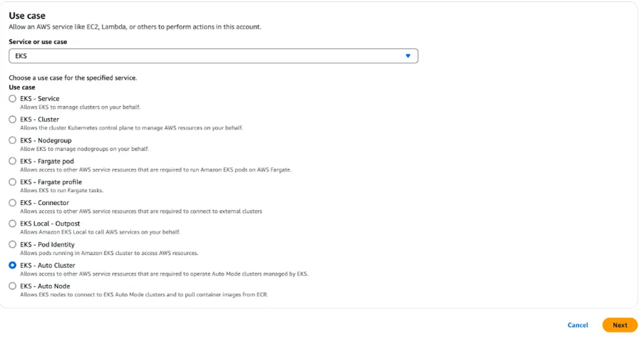Image resolution: width=644 pixels, height=342 pixels.
Task: Select EKS - Fargate profile radio button
Action: pos(12,182)
